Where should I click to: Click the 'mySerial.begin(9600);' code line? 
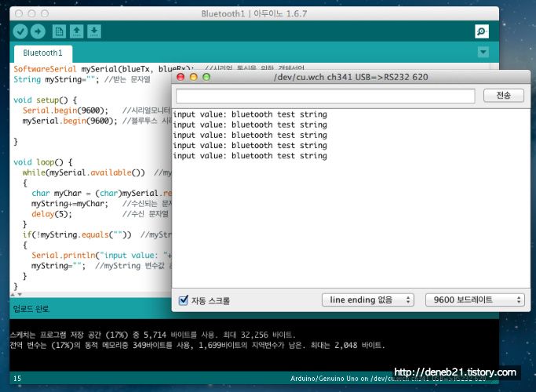click(70, 121)
